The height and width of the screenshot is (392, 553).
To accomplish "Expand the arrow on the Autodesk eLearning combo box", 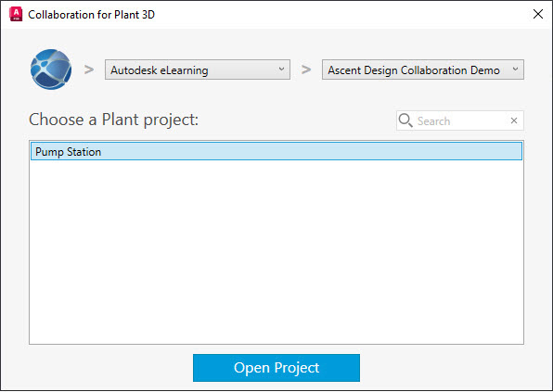I will [281, 69].
